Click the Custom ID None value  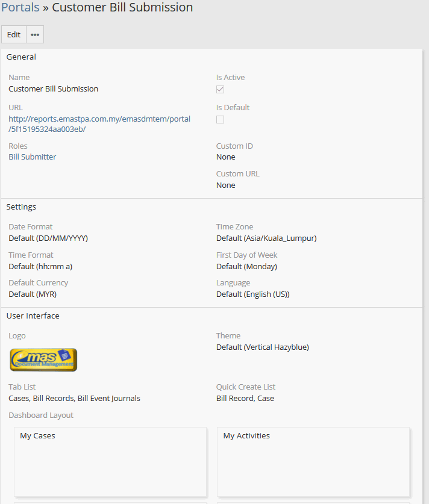[x=226, y=157]
